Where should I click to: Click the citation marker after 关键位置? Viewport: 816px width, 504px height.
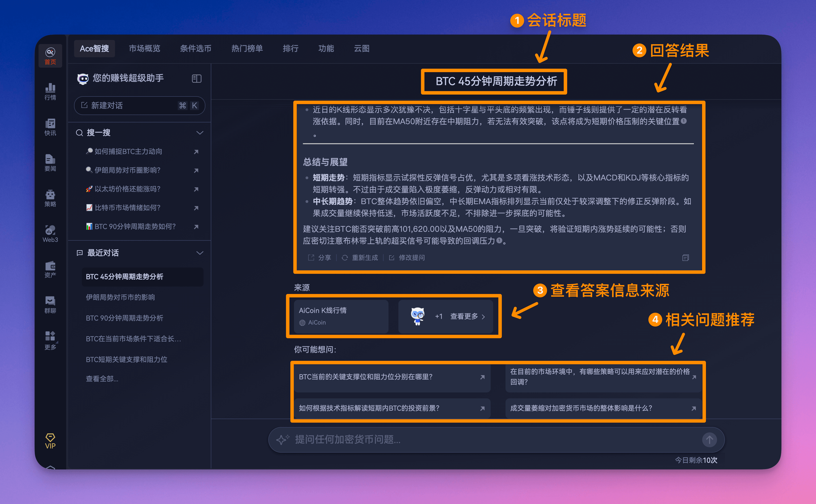[684, 121]
